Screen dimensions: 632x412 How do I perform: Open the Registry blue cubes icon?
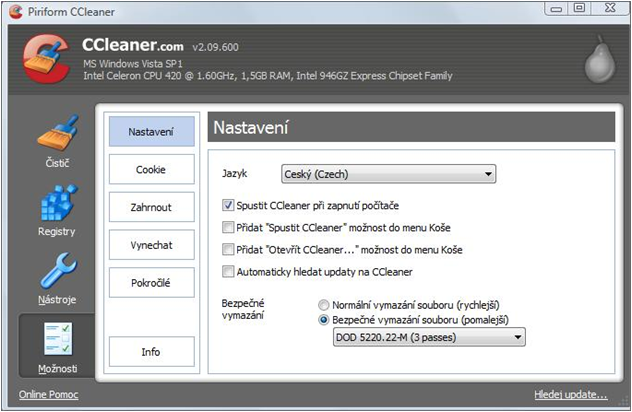point(58,202)
